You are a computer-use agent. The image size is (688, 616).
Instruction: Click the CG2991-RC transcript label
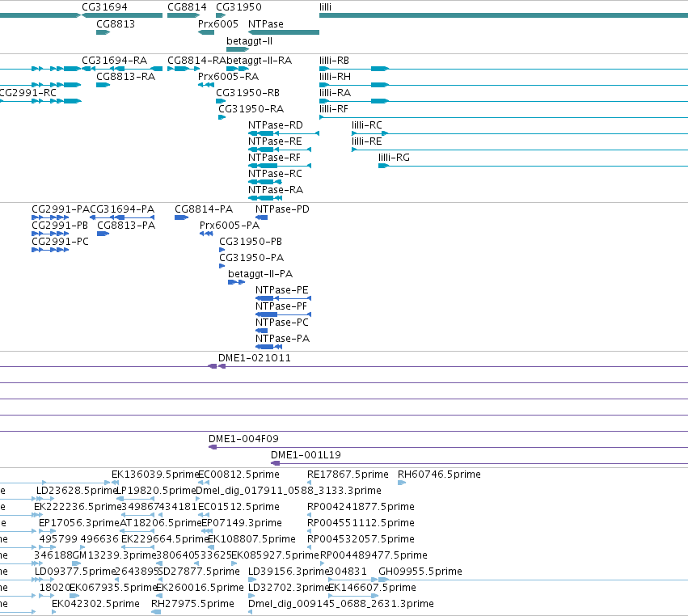tap(28, 93)
